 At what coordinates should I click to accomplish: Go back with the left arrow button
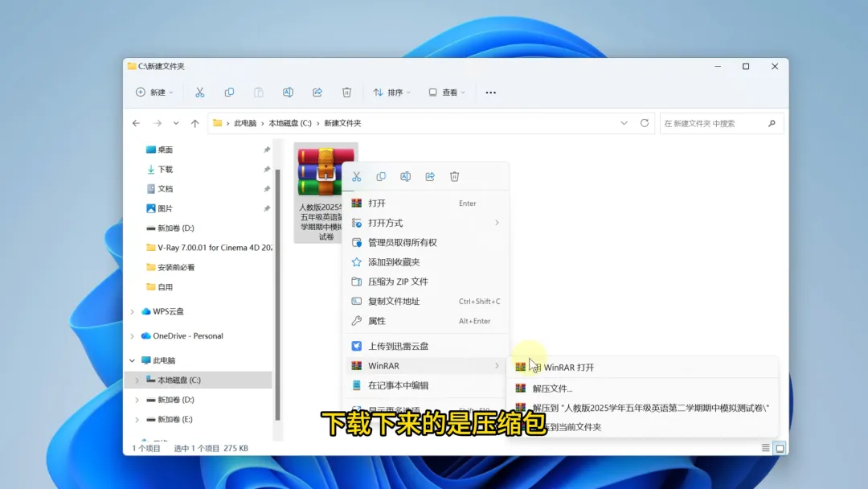pos(136,123)
